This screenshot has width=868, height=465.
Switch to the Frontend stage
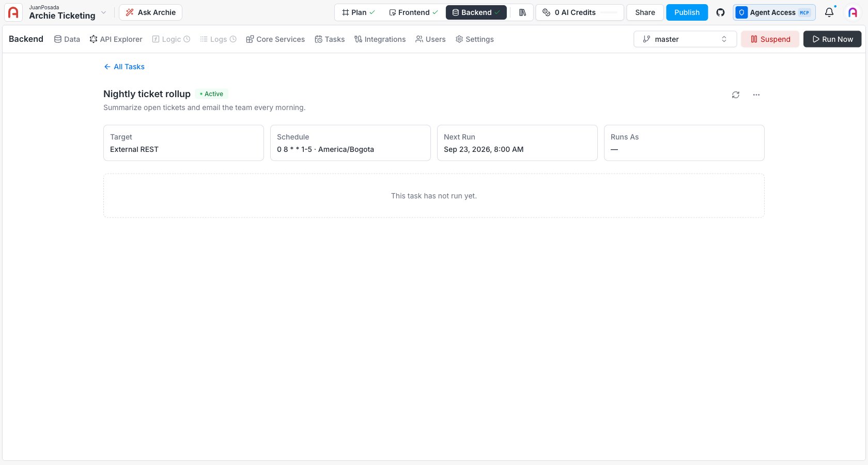(413, 12)
